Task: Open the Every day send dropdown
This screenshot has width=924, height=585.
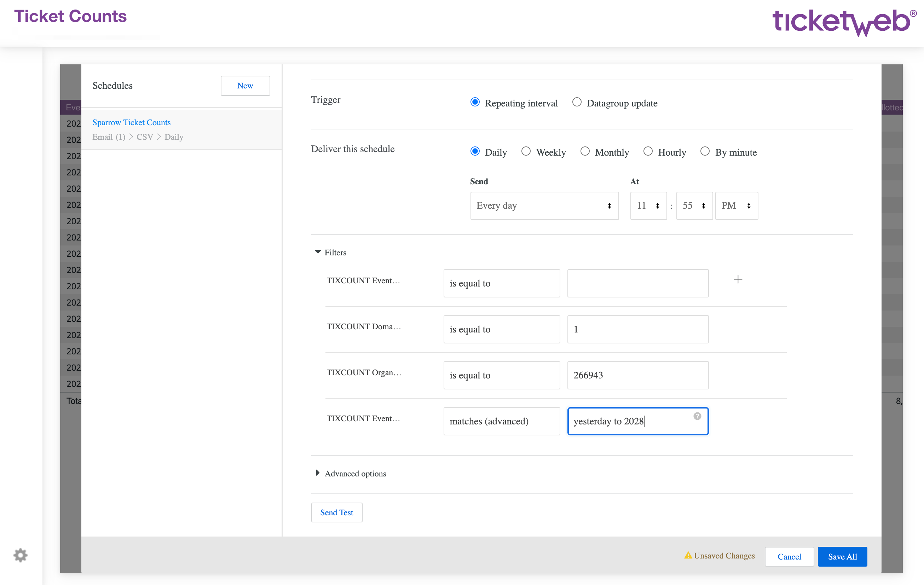Action: [544, 205]
